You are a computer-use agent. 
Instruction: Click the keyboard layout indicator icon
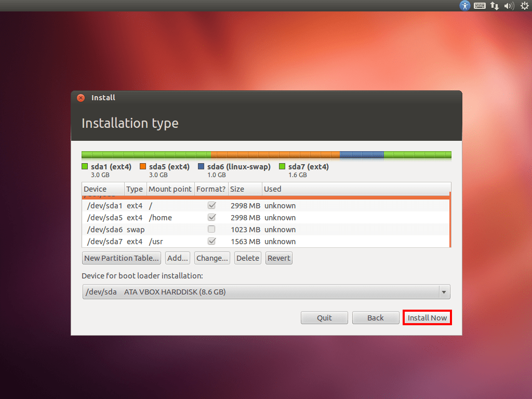tap(479, 6)
